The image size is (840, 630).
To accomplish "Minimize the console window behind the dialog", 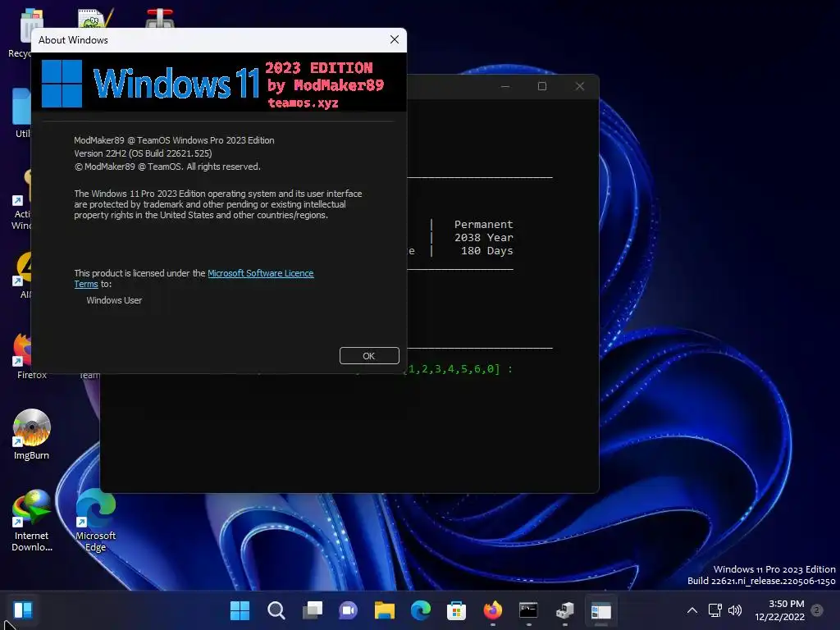I will coord(505,86).
